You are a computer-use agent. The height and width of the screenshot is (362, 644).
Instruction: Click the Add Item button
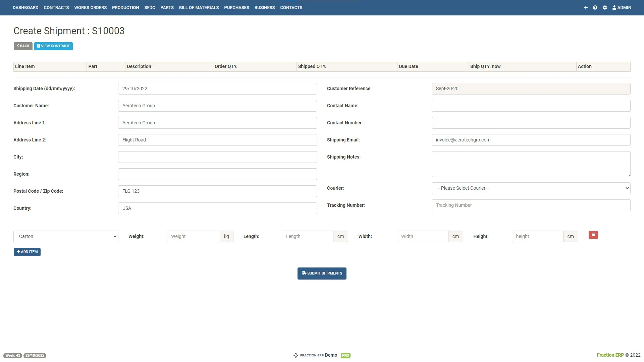click(27, 252)
